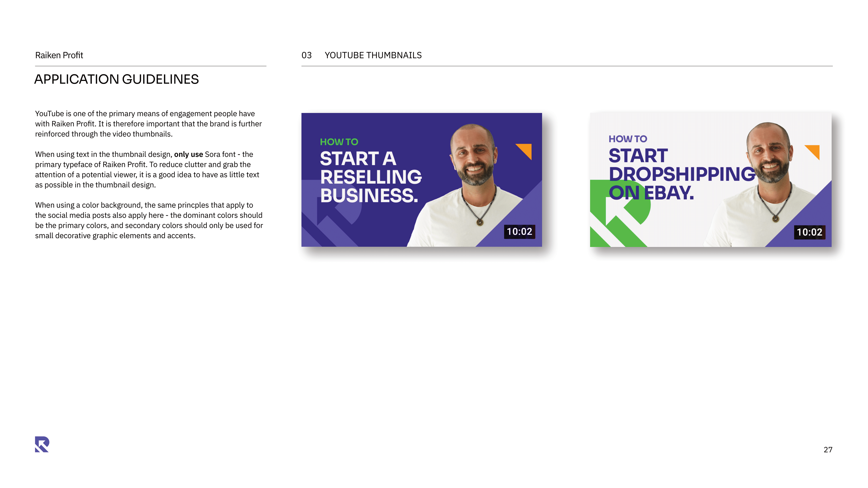Click 10:02 duration badge on purple thumbnail
The height and width of the screenshot is (488, 868).
coord(519,232)
